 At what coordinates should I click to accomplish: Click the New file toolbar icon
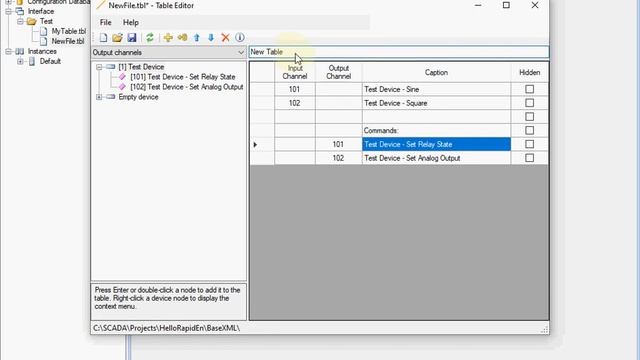pos(103,38)
